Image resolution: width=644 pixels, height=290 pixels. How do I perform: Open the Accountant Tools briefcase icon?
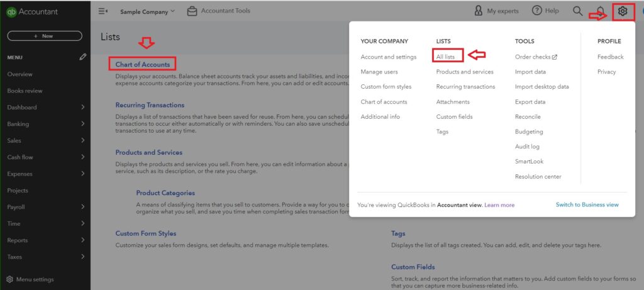pyautogui.click(x=192, y=11)
